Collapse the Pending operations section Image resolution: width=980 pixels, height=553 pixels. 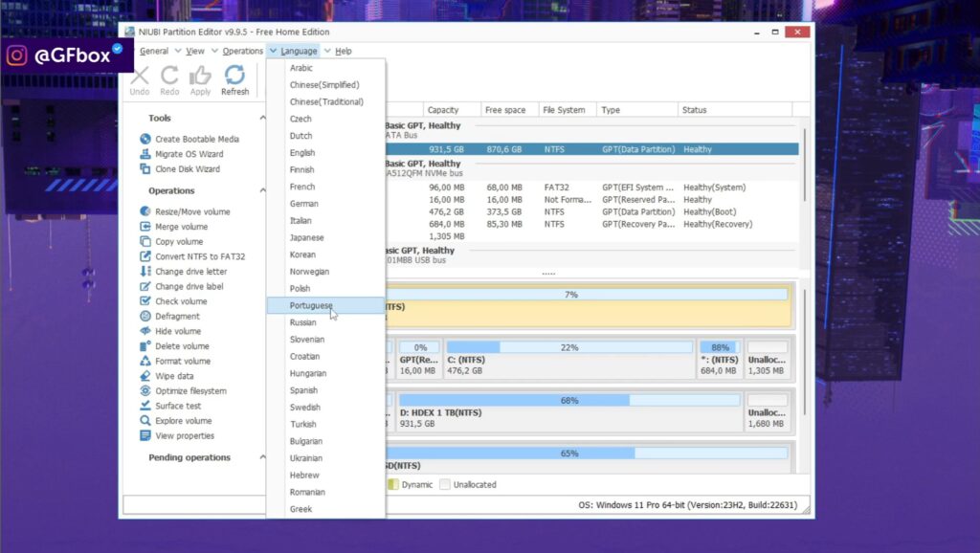coord(262,458)
